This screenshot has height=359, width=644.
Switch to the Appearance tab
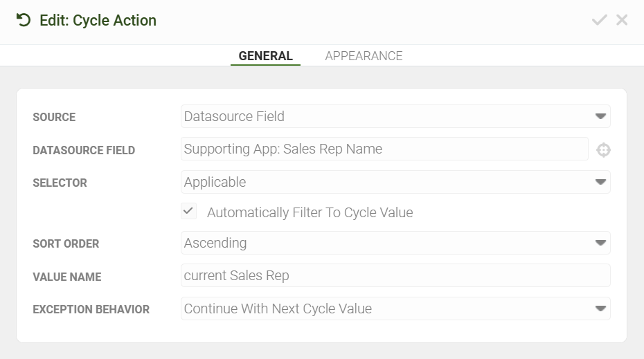click(x=364, y=56)
